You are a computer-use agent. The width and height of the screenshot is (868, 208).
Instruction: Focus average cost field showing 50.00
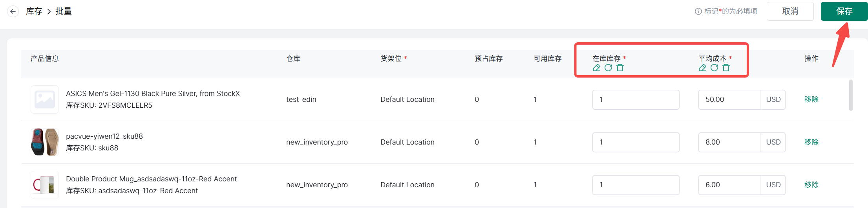(729, 99)
